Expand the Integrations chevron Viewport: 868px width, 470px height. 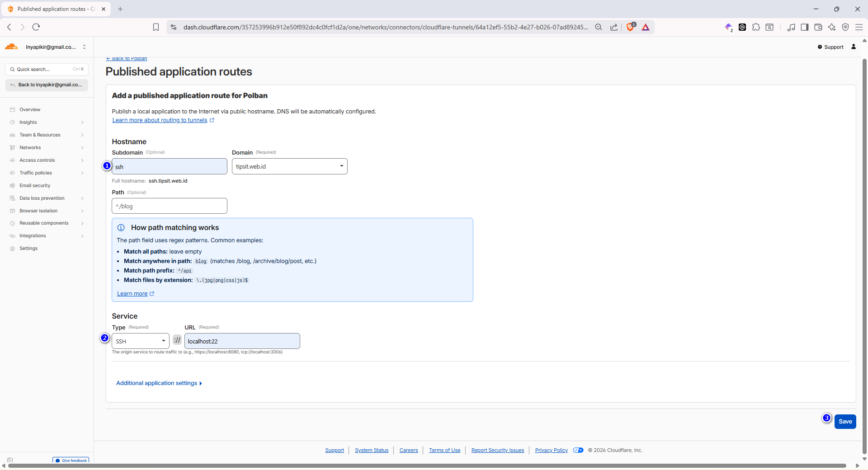pos(82,236)
